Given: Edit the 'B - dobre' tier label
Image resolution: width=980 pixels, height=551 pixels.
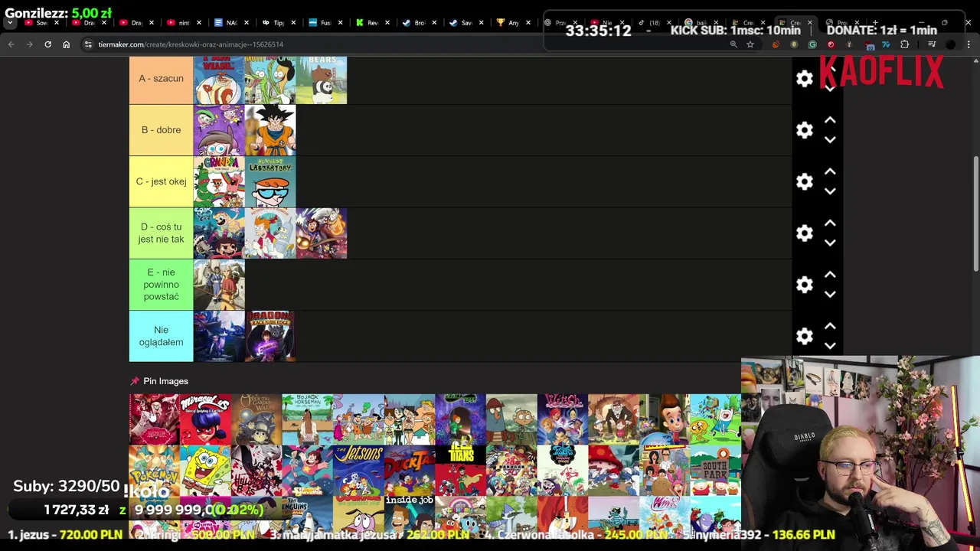Looking at the screenshot, I should [x=161, y=130].
